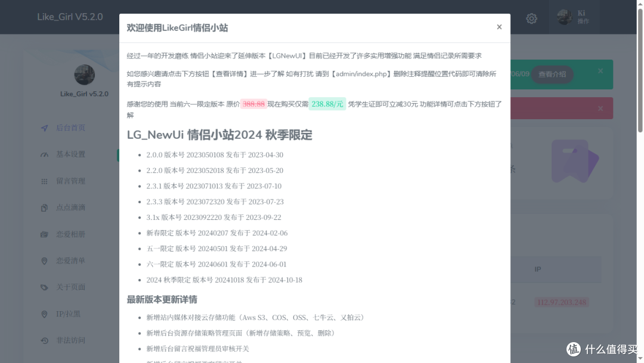Image resolution: width=644 pixels, height=363 pixels.
Task: Open 基本设置 menu item
Action: [70, 154]
